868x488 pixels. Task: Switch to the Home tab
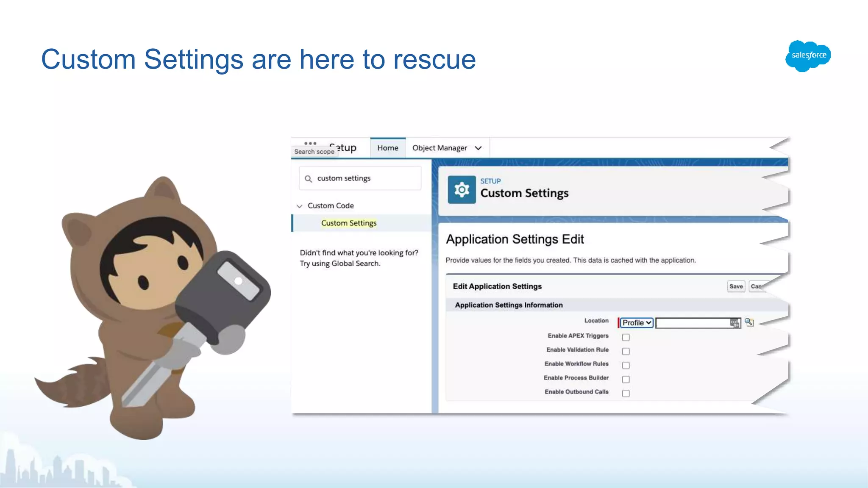coord(388,148)
